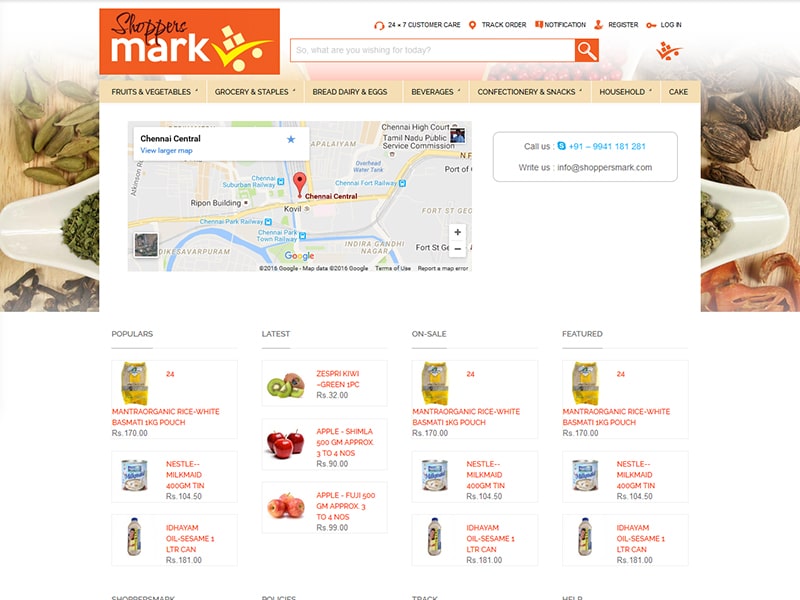This screenshot has height=600, width=800.
Task: Click View larger map link
Action: click(166, 151)
